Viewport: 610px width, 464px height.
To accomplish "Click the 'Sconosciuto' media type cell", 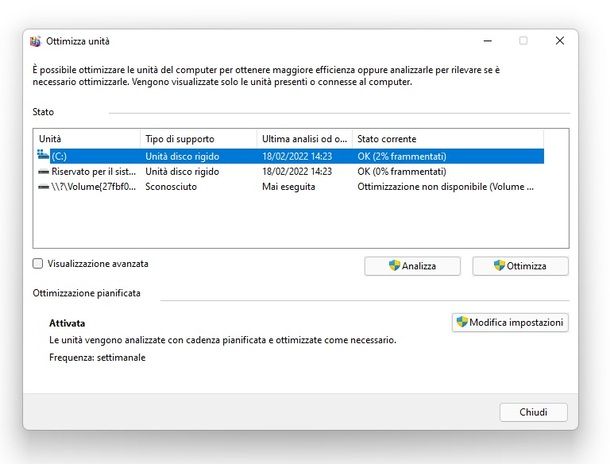I will coord(171,187).
